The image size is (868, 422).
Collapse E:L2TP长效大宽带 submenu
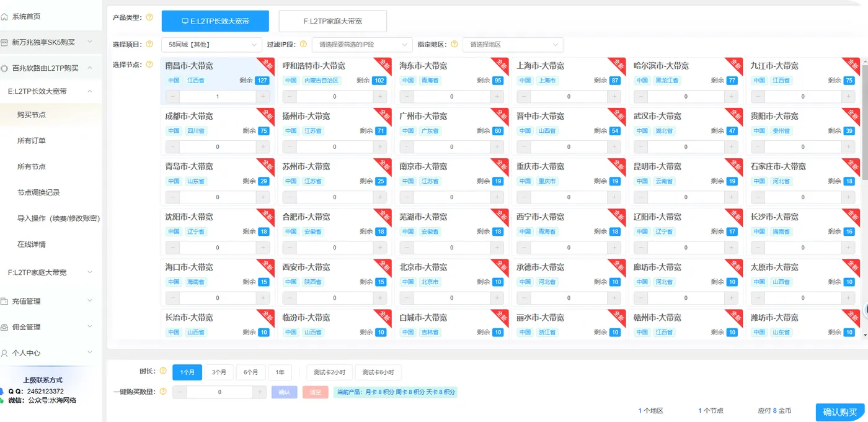click(x=90, y=91)
